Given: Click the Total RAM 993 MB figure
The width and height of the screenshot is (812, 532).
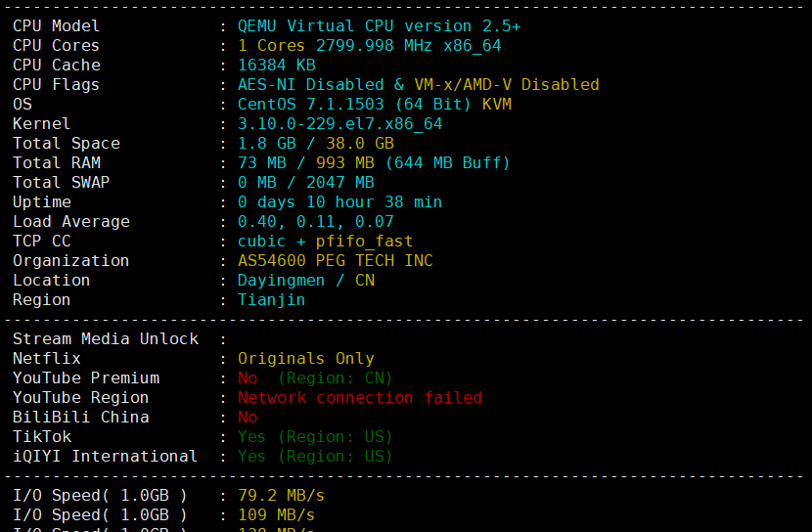Looking at the screenshot, I should [345, 163].
